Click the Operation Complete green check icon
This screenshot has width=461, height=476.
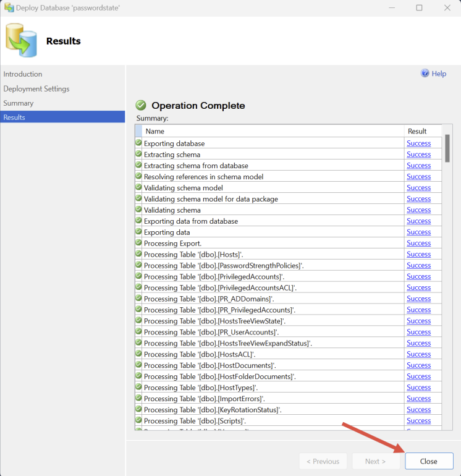coord(141,105)
